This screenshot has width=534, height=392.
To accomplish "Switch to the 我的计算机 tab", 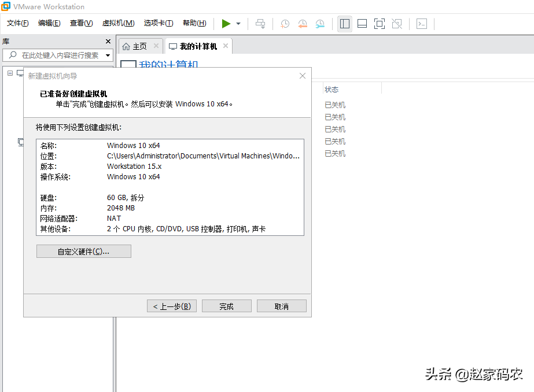I will (x=198, y=46).
